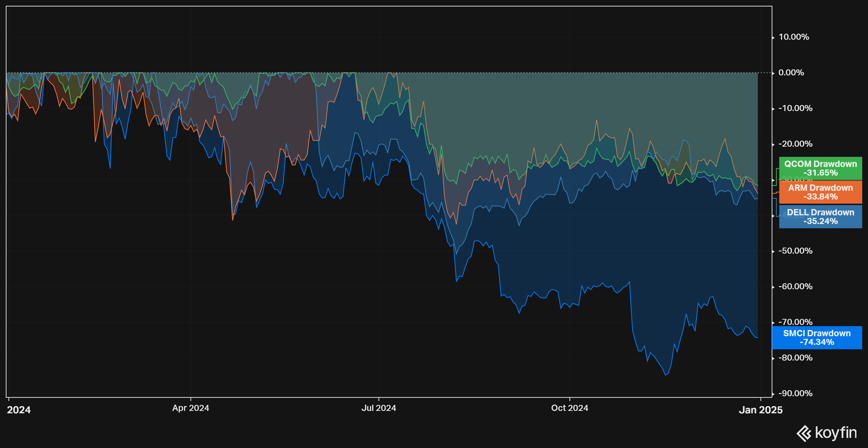Click the -10.00% y-axis label
868x448 pixels.
[x=795, y=108]
